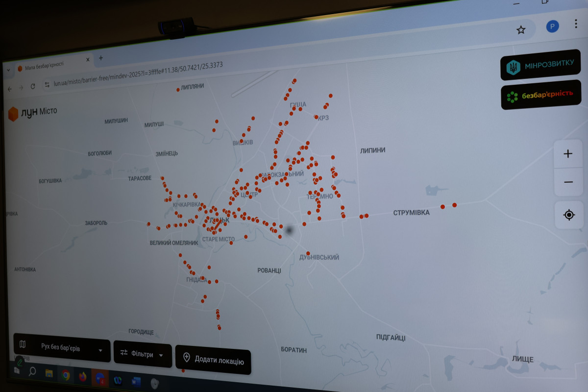Open the Chrome profile avatar
Viewport: 588px width, 392px height.
tap(552, 26)
